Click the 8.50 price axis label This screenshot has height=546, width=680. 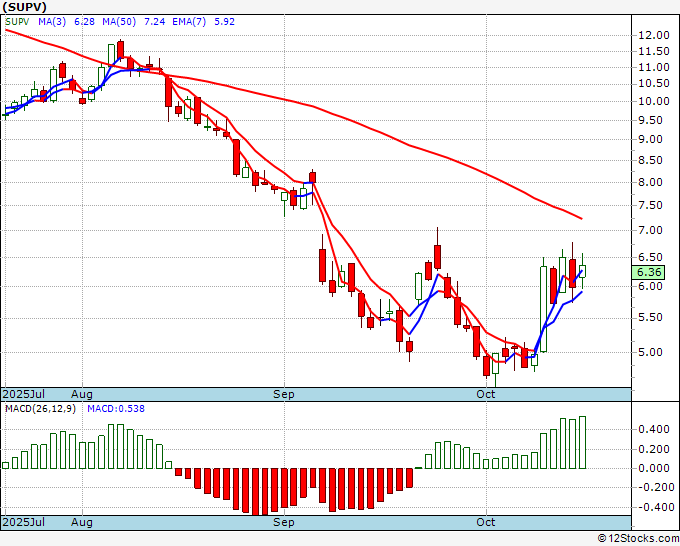point(651,160)
